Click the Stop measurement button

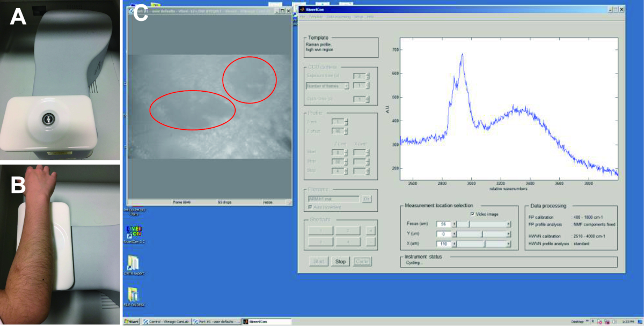340,262
